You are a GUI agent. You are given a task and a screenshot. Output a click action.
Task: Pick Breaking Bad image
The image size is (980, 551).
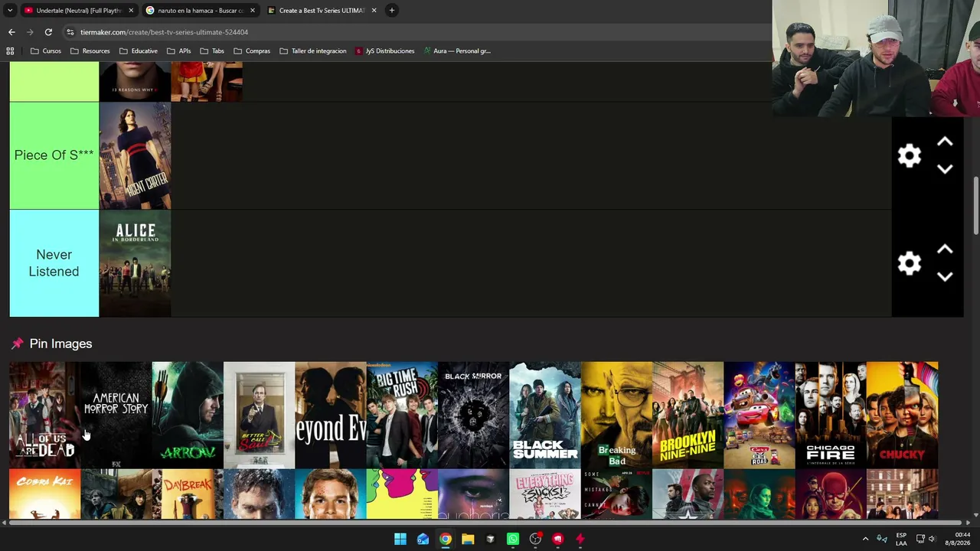point(616,415)
